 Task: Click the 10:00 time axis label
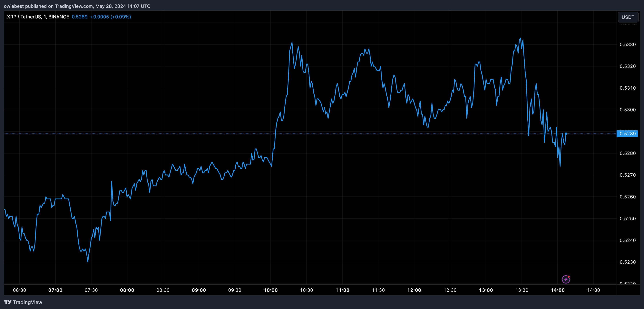coord(271,290)
